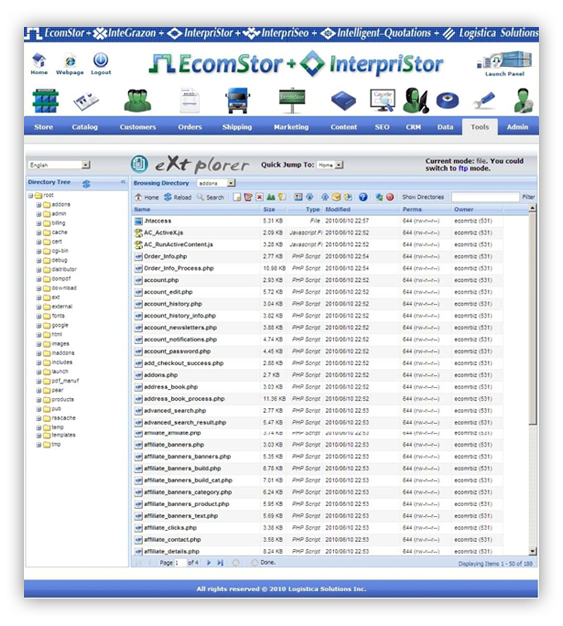Click the pagination refresh icon

[236, 563]
